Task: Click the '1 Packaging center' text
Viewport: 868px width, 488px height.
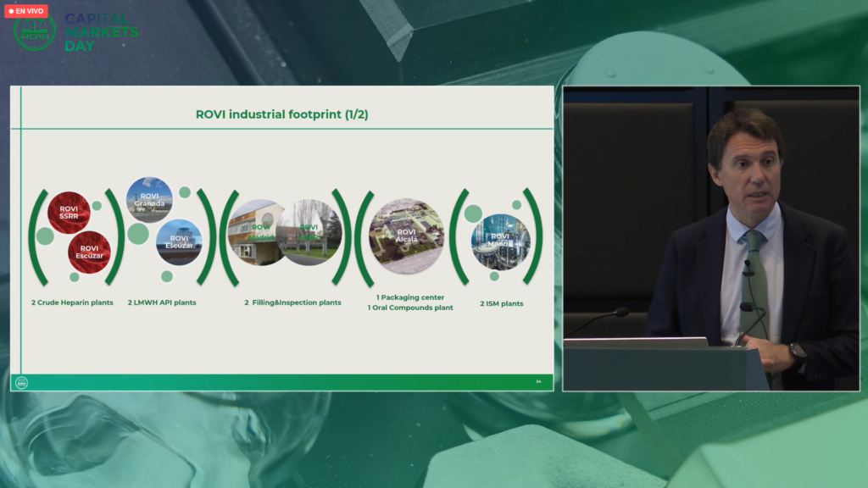Action: (x=410, y=297)
